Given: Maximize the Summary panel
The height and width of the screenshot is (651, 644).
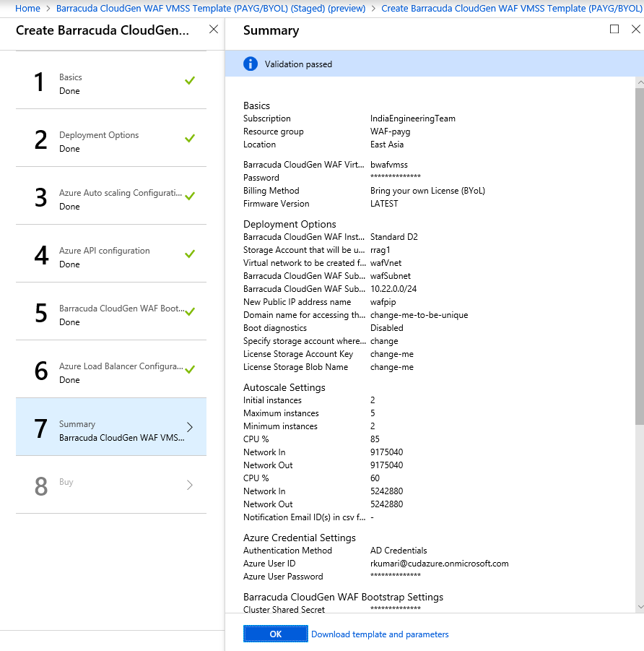Looking at the screenshot, I should 614,29.
